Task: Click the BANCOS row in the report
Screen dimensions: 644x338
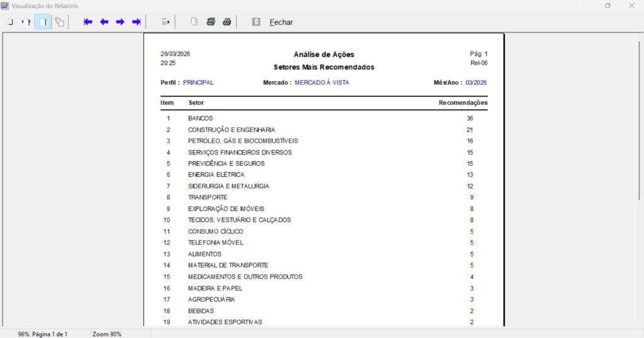Action: coord(201,118)
